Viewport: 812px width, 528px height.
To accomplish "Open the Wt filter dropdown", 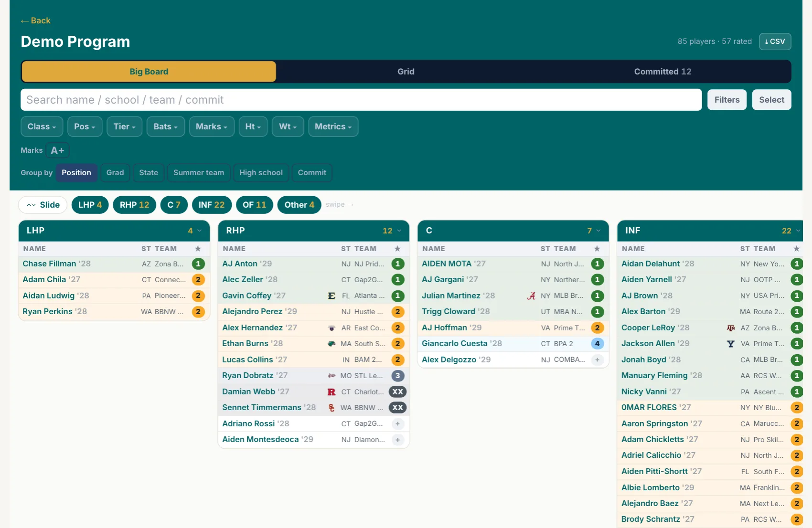I will [x=288, y=127].
